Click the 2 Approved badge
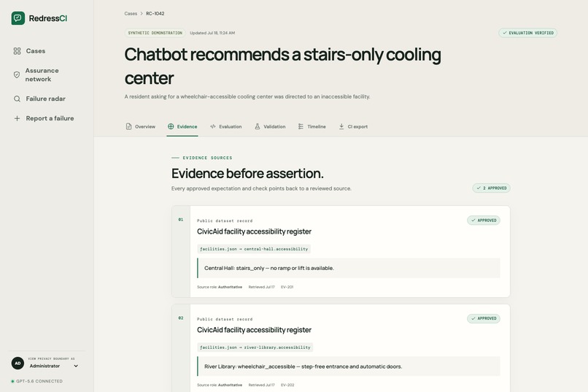Image resolution: width=588 pixels, height=392 pixels. coord(491,188)
